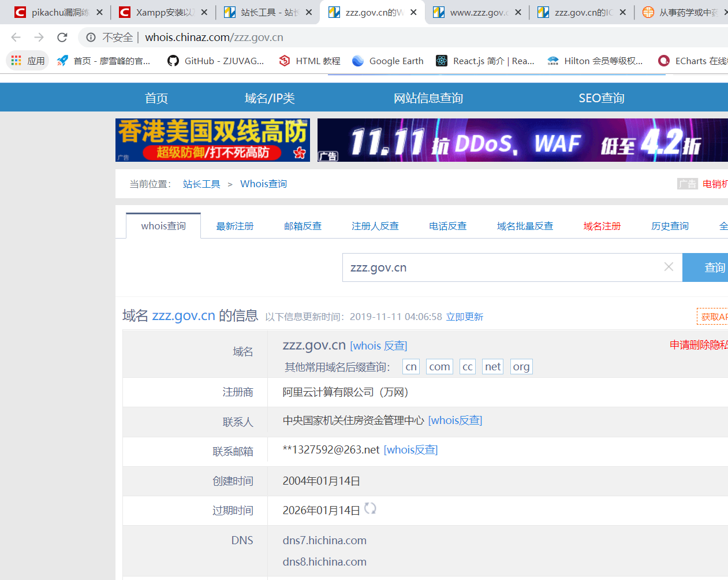Open [whois 反查] link beside domain name
728x580 pixels.
378,345
